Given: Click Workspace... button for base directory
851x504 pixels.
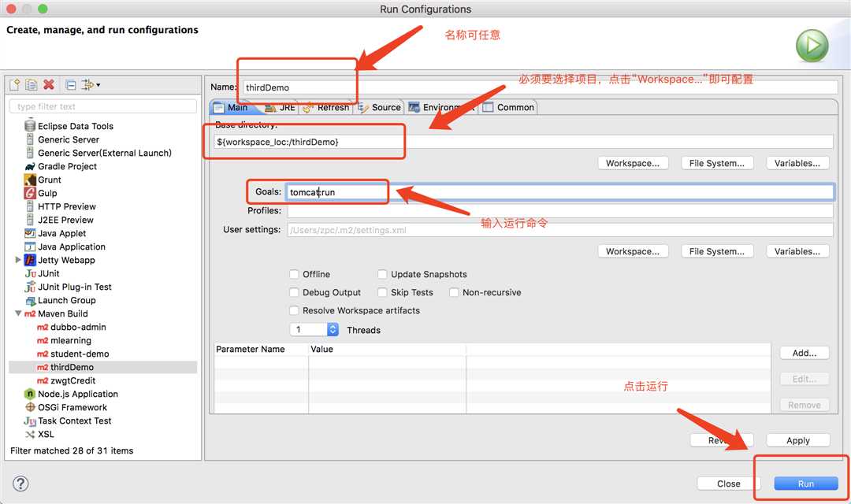Looking at the screenshot, I should (x=633, y=163).
